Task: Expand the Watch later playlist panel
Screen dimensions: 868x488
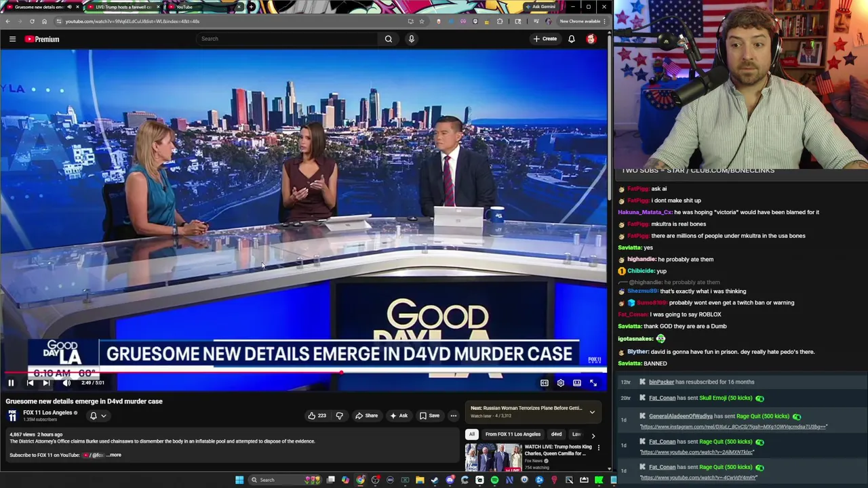Action: point(592,411)
